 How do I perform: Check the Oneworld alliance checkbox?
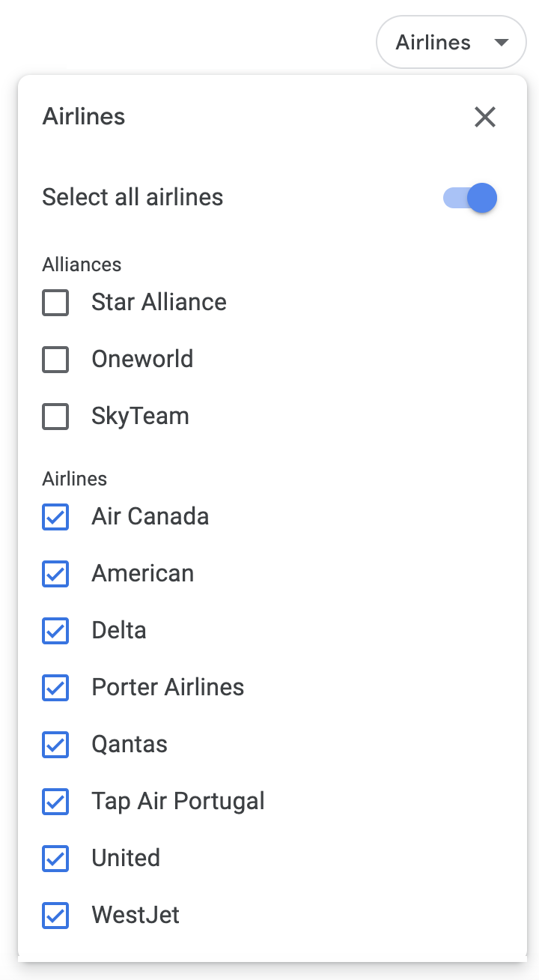click(55, 360)
